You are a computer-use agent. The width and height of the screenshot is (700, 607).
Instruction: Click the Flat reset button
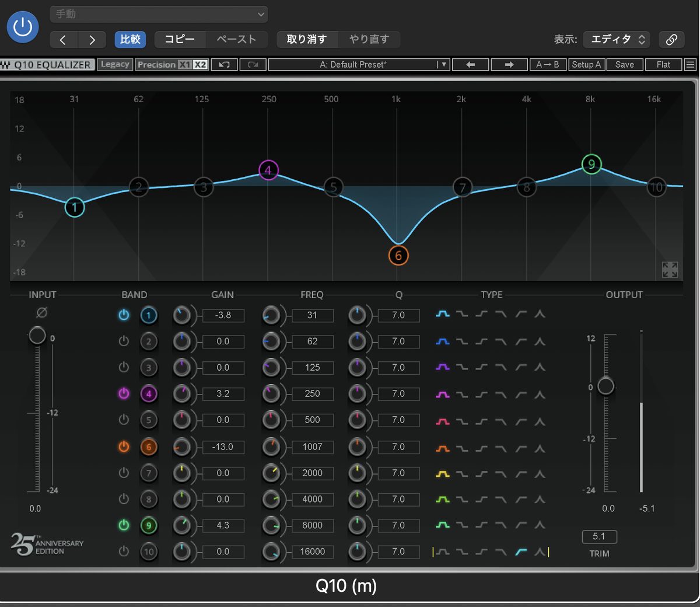pos(663,65)
